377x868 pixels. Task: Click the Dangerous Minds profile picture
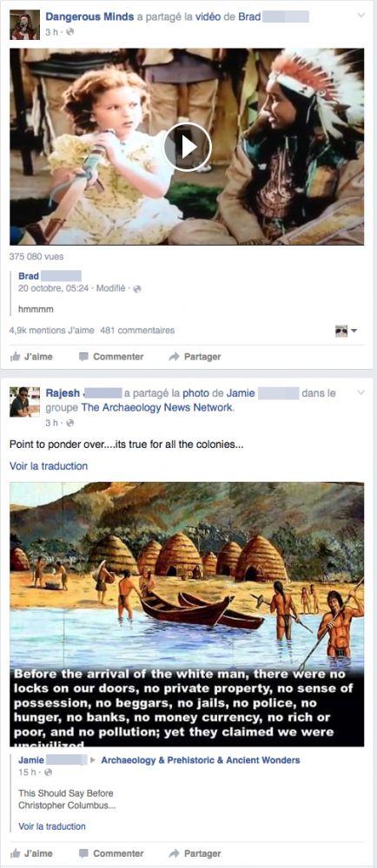[x=25, y=25]
